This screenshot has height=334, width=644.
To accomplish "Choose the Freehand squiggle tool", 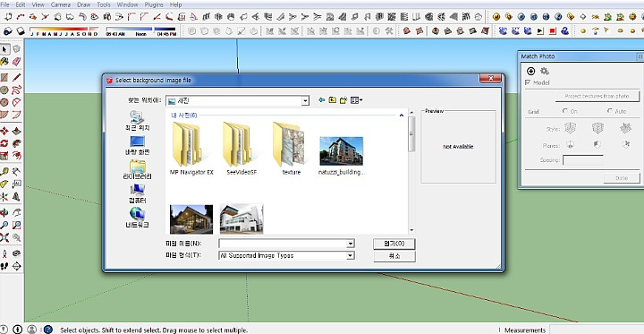I will (16, 90).
